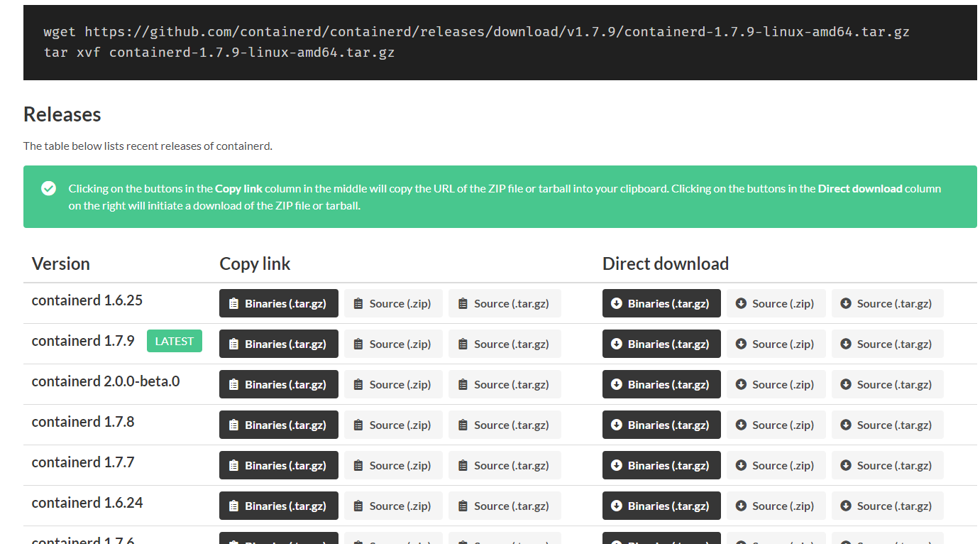The image size is (980, 544).
Task: Initiate direct download of containerd 1.6.24 Binaries (.tar.gz)
Action: [661, 506]
